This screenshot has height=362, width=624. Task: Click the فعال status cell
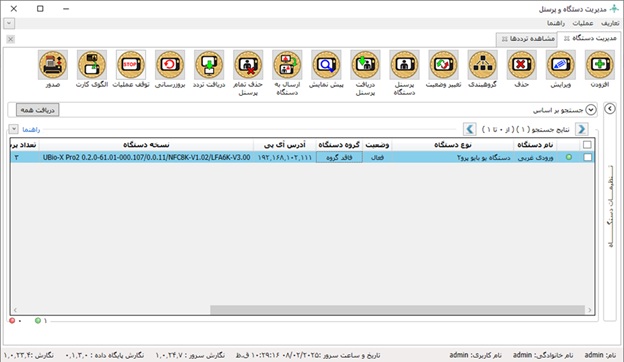[377, 158]
